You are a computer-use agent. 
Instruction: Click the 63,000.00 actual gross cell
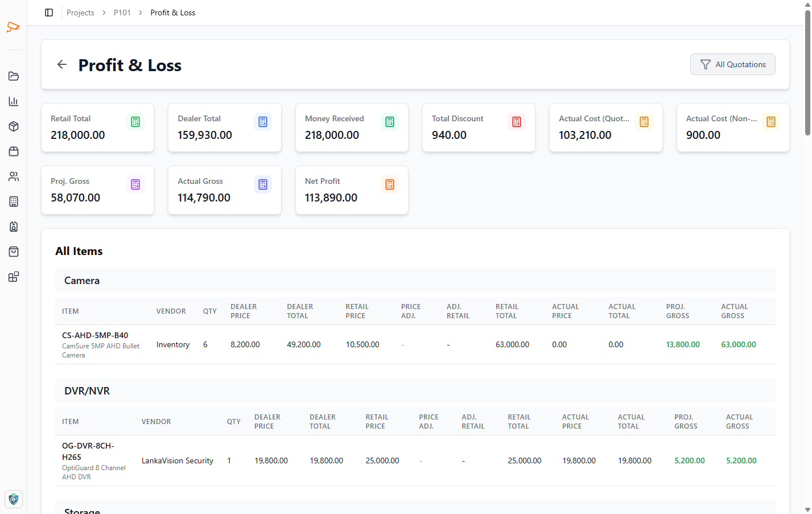click(739, 344)
